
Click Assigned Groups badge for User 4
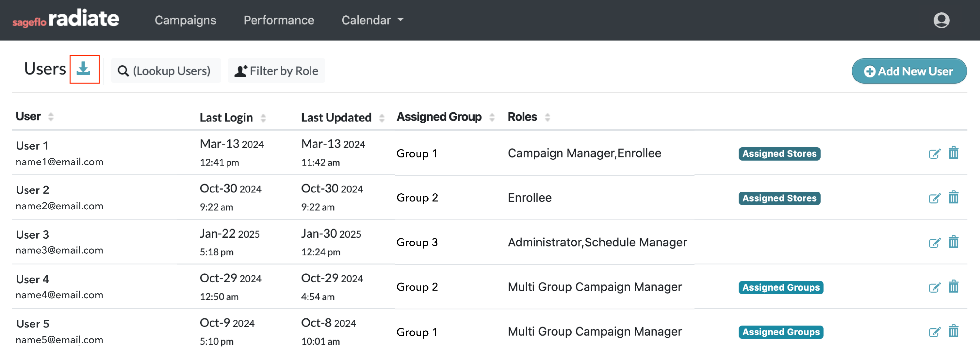(781, 288)
